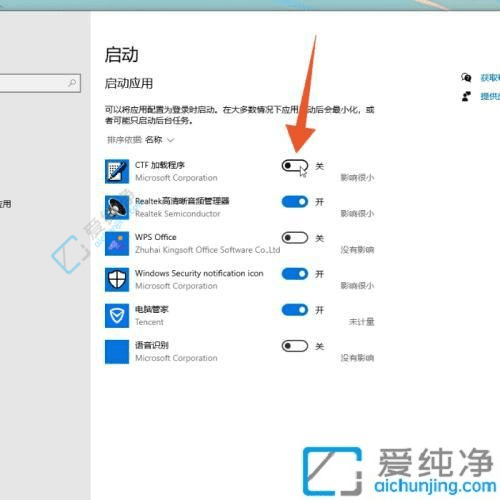Click the 未计量 impact label
Viewport: 500px width, 500px height.
[x=361, y=322]
